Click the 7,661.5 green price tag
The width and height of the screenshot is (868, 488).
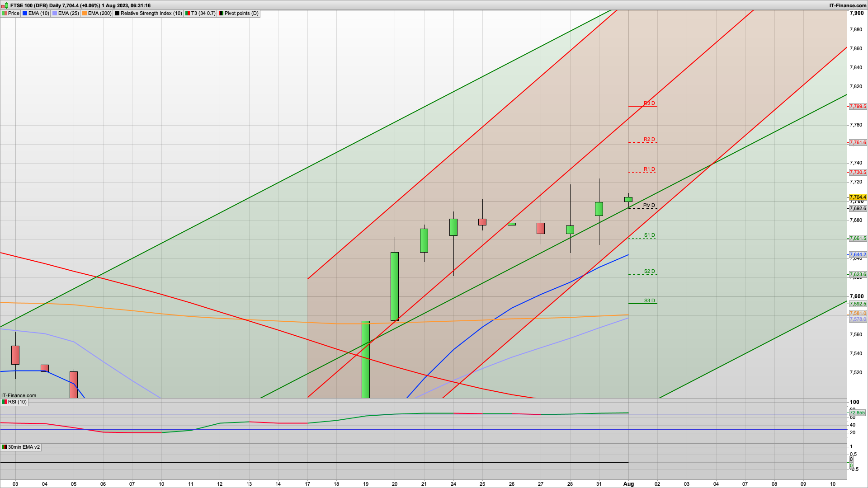pos(858,239)
